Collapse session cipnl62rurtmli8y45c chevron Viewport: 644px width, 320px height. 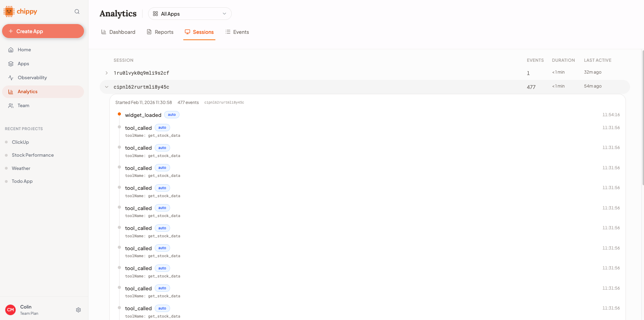click(107, 87)
